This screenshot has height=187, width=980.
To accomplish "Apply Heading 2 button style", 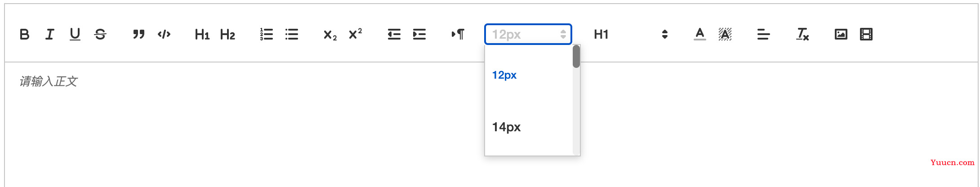I will pos(227,34).
